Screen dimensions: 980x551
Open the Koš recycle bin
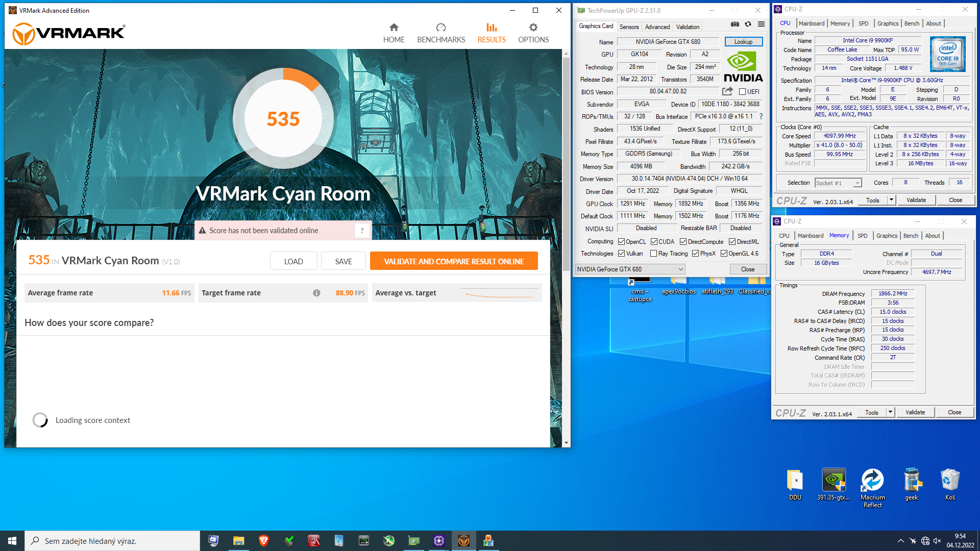tap(950, 485)
